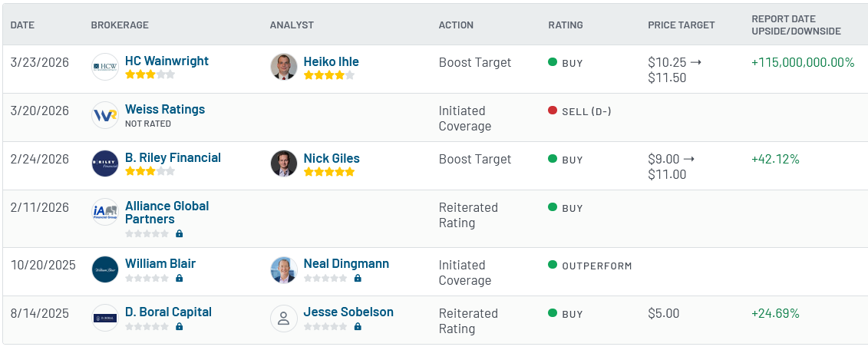Click Reiterated Rating in D. Boral Capital row
This screenshot has height=350, width=868.
pos(468,321)
